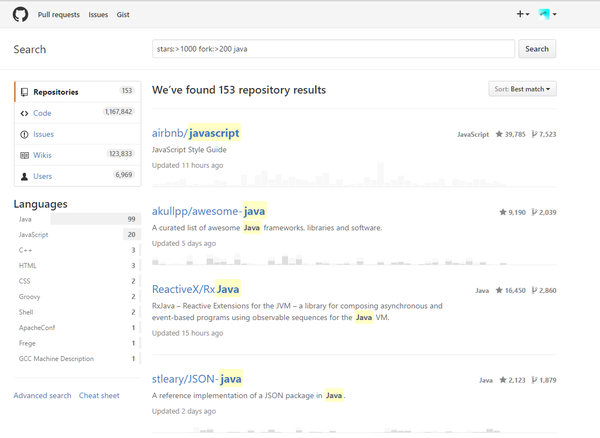Viewport: 600px width, 438px height.
Task: Click fork icon for akullpp/awesome-java
Action: pyautogui.click(x=534, y=212)
